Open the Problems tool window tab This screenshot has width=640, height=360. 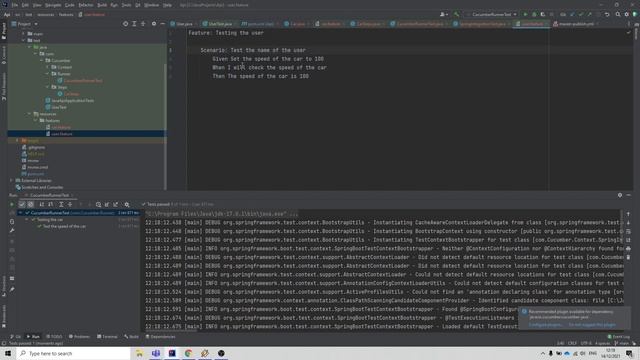tap(79, 337)
